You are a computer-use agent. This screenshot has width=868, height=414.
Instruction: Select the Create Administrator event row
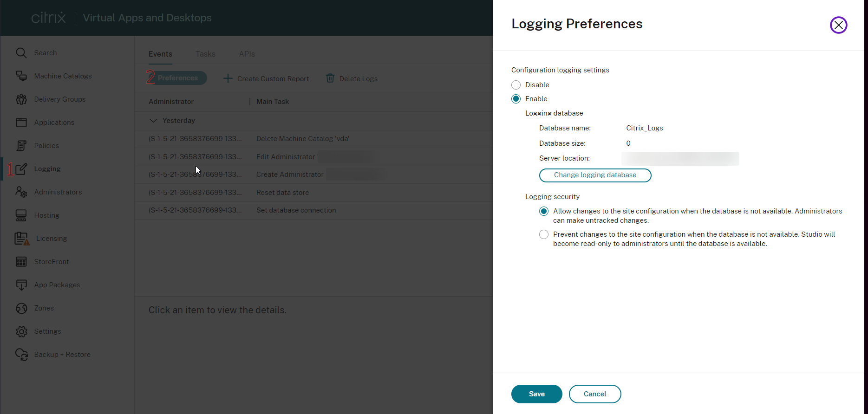point(313,175)
